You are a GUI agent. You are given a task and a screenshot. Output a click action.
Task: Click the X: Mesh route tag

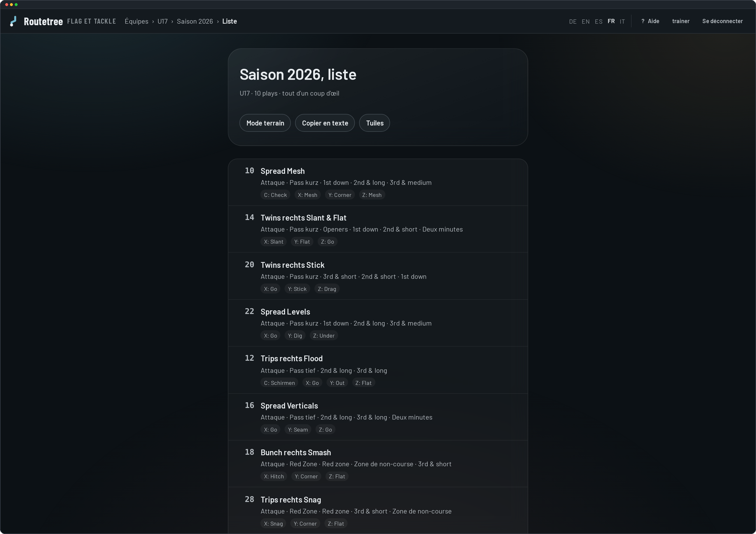[308, 195]
